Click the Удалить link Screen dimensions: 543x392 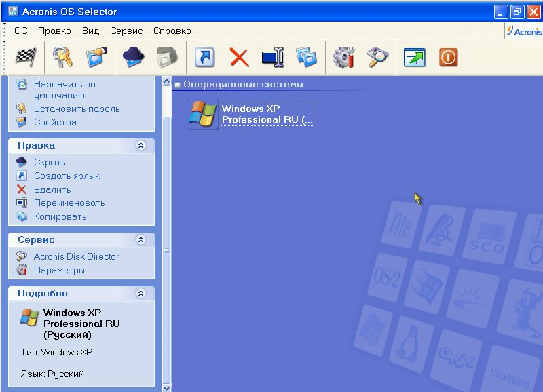click(52, 190)
